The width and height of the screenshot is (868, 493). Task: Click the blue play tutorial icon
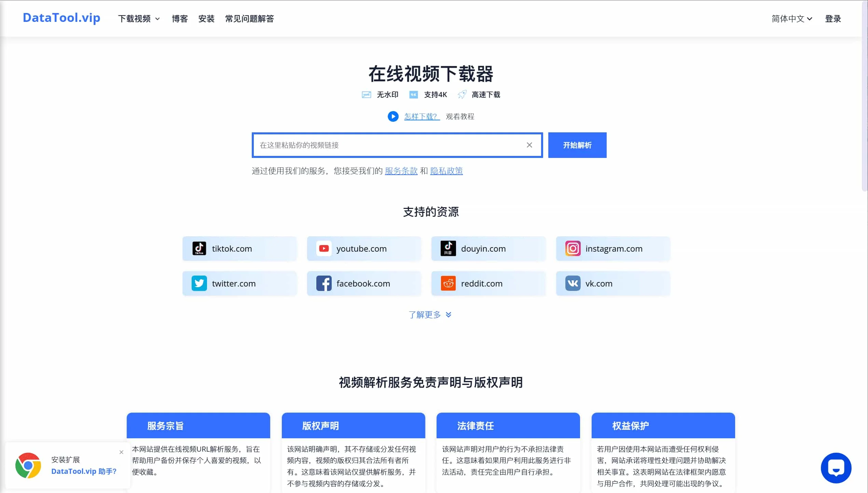click(393, 117)
